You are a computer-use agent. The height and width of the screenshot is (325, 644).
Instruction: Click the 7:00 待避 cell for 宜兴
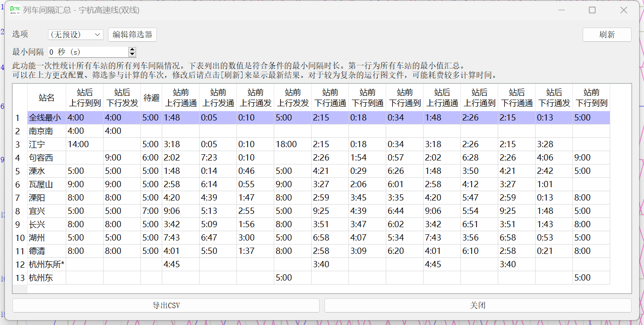pyautogui.click(x=152, y=211)
